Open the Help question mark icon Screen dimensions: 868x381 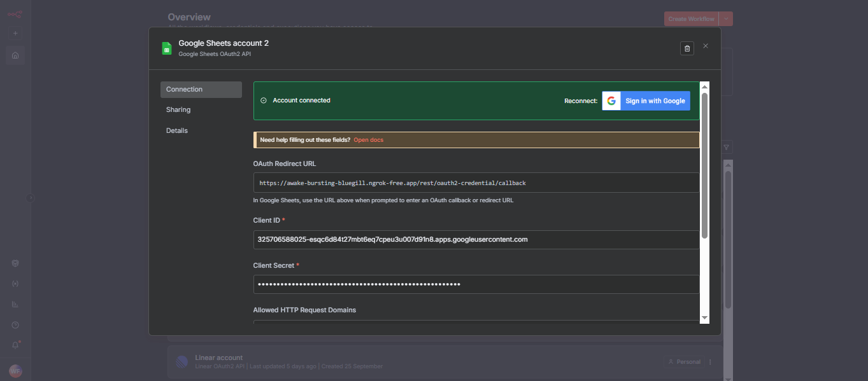[x=15, y=324]
